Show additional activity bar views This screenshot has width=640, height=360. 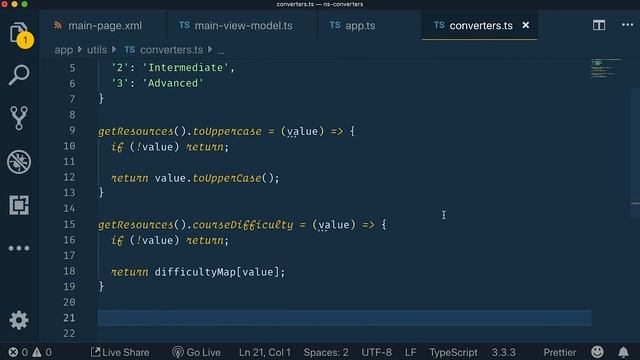coord(19,248)
